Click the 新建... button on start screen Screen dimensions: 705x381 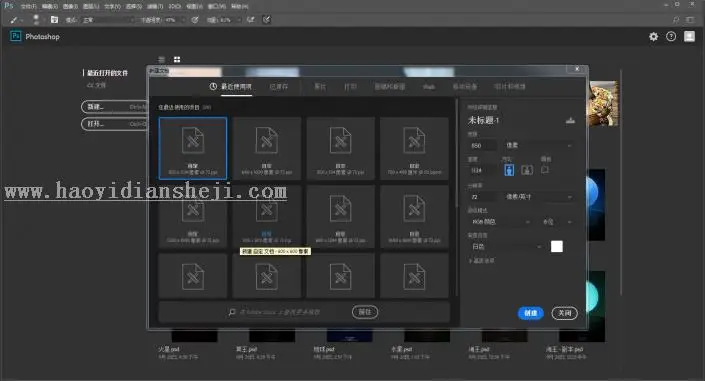[x=115, y=107]
